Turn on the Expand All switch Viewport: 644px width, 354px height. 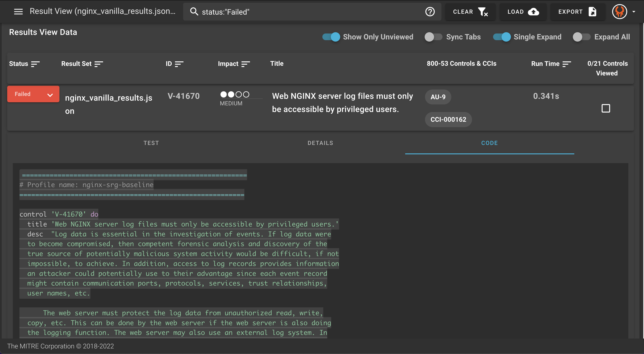(582, 37)
